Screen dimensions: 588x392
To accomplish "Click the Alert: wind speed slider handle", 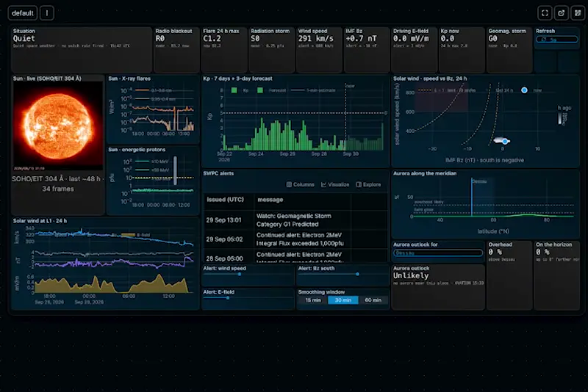I will [240, 274].
